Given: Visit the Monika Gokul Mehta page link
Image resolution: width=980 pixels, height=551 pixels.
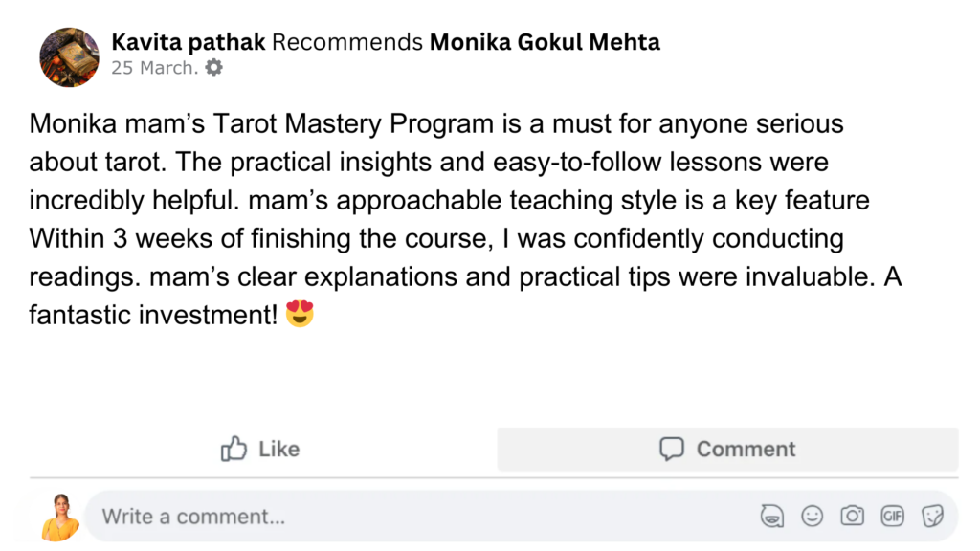Looking at the screenshot, I should pos(545,42).
